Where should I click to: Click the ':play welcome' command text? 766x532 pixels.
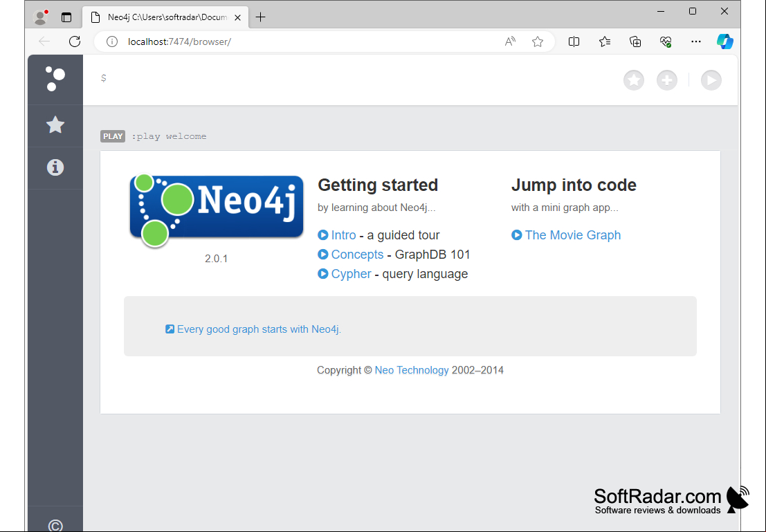click(x=169, y=136)
